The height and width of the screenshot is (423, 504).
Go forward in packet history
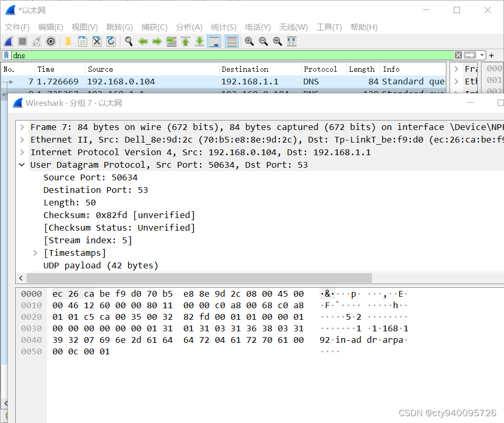point(157,41)
